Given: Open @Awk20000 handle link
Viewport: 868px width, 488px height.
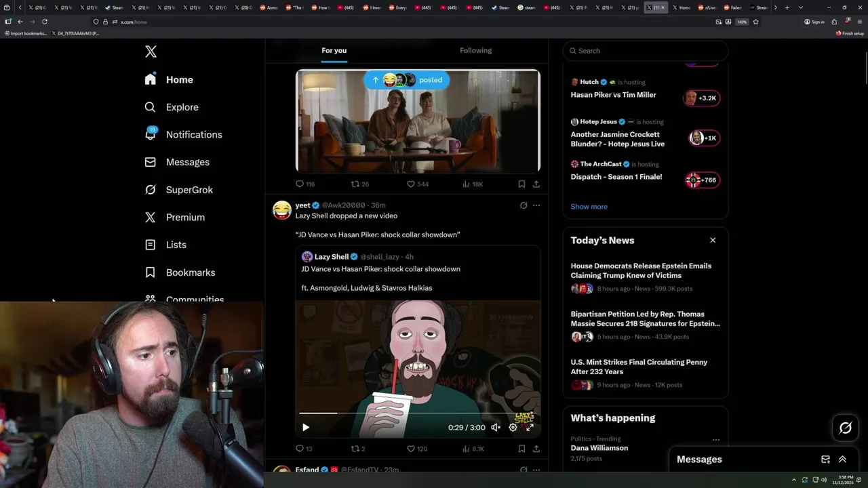Looking at the screenshot, I should pyautogui.click(x=343, y=205).
